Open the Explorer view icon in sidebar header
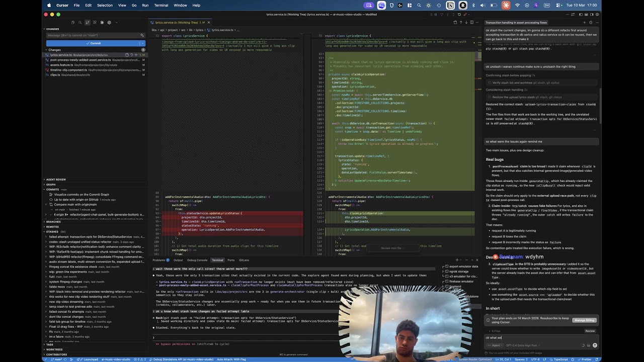 [73, 23]
